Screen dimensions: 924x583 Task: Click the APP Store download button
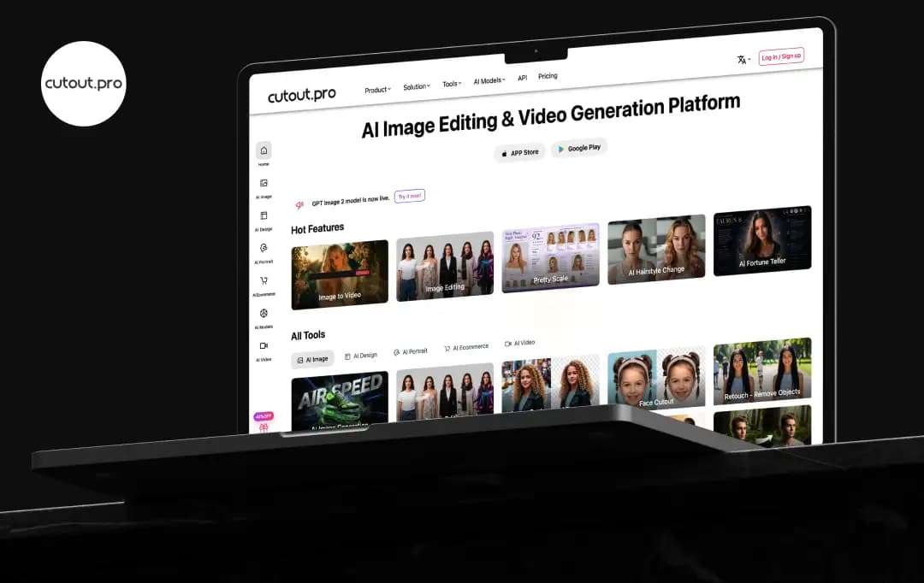point(520,153)
